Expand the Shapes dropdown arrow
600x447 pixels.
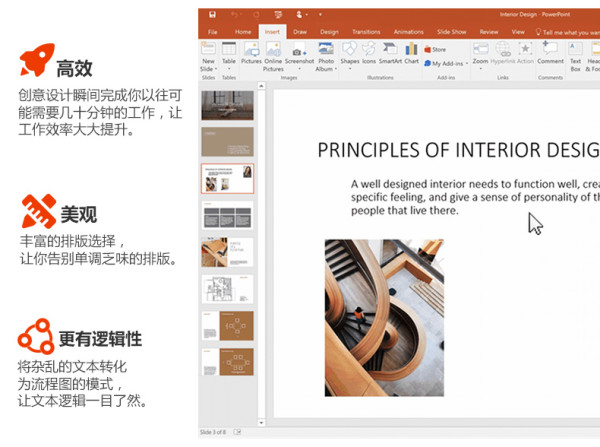tap(350, 69)
